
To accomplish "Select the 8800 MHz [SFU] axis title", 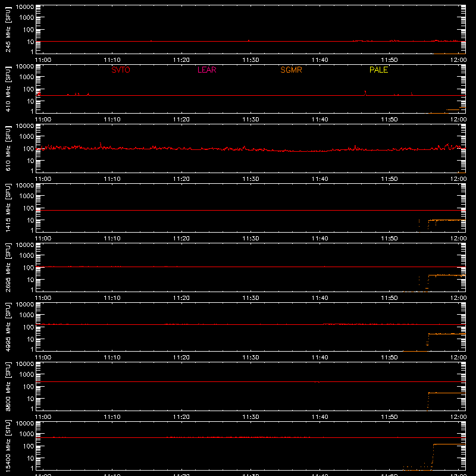I will click(x=8, y=386).
